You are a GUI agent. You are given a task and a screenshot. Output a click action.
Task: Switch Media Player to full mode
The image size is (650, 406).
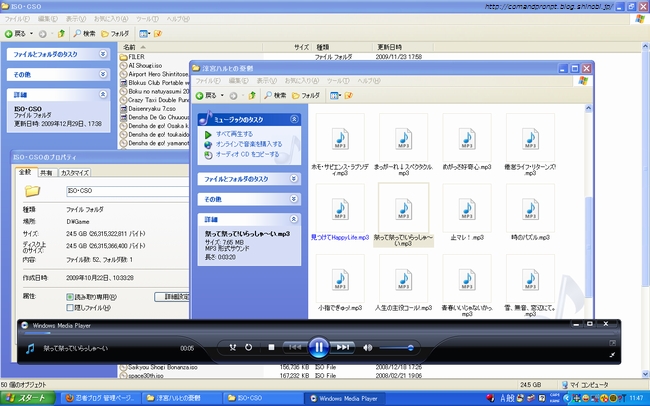pos(612,355)
